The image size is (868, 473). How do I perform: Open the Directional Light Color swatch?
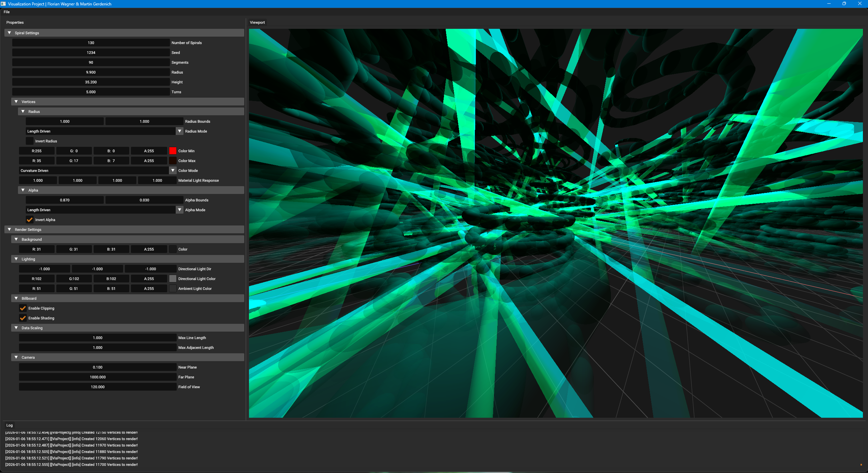[x=173, y=279]
